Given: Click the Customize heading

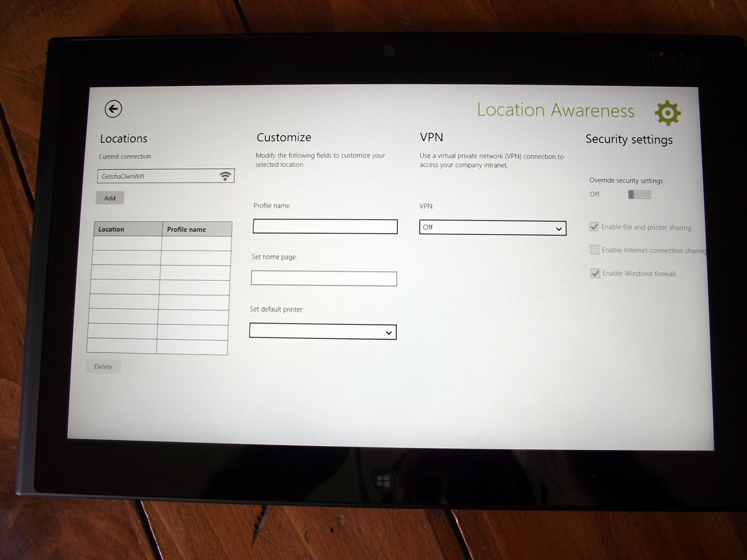Looking at the screenshot, I should (284, 137).
